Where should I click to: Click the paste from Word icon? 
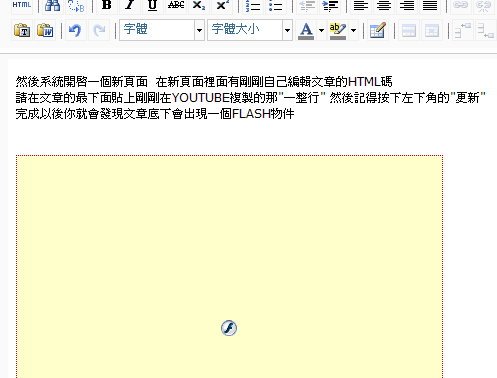click(x=45, y=31)
